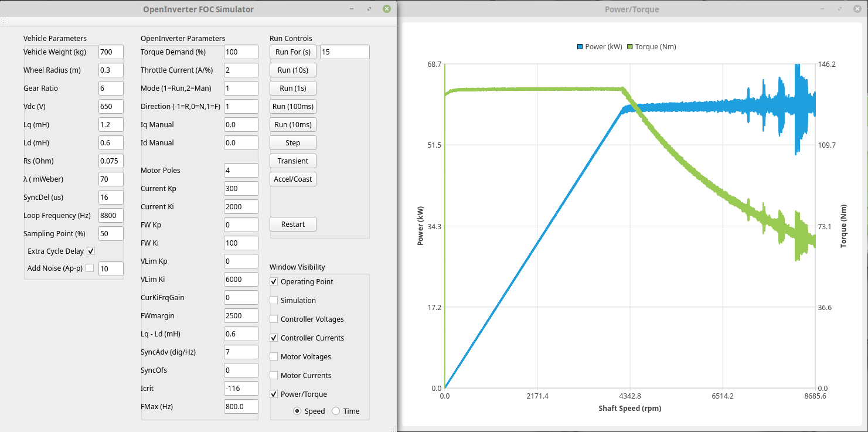Viewport: 868px width, 432px height.
Task: Click the Vehicle Weight (kg) input field
Action: [x=111, y=52]
